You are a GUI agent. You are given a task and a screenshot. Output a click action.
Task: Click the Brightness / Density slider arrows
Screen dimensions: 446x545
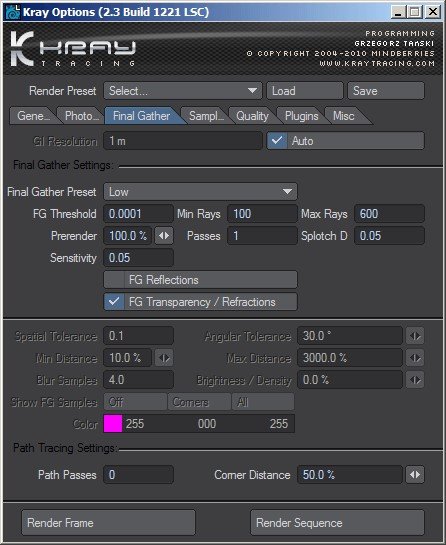(415, 380)
